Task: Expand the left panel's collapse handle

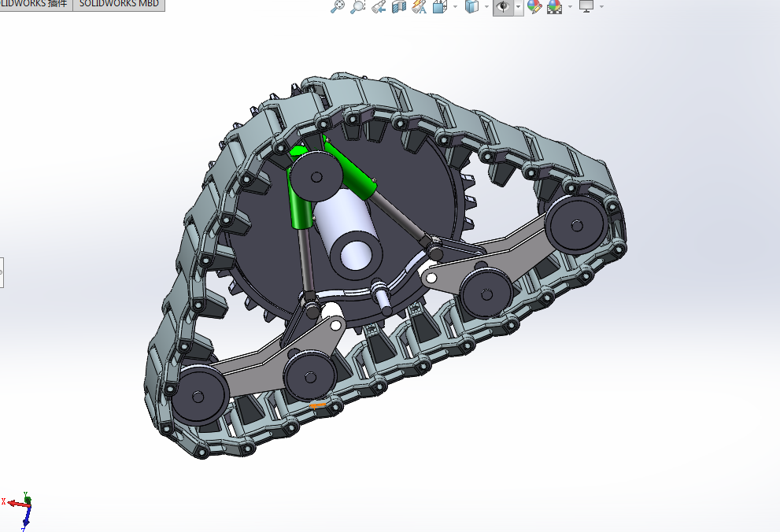Action: [x=2, y=272]
